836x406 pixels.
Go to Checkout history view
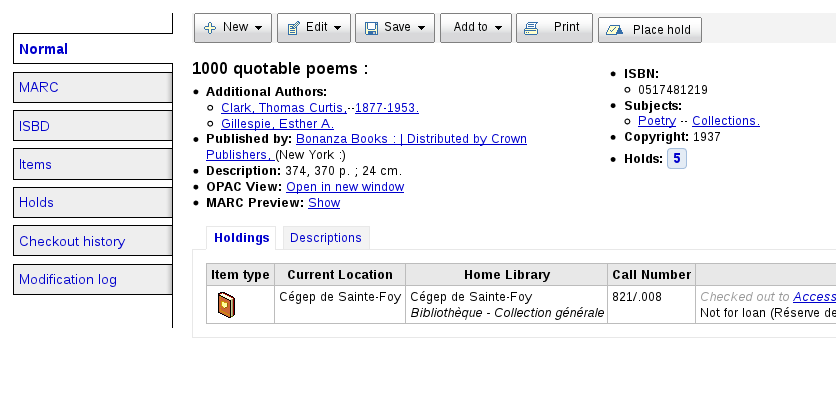click(x=94, y=241)
